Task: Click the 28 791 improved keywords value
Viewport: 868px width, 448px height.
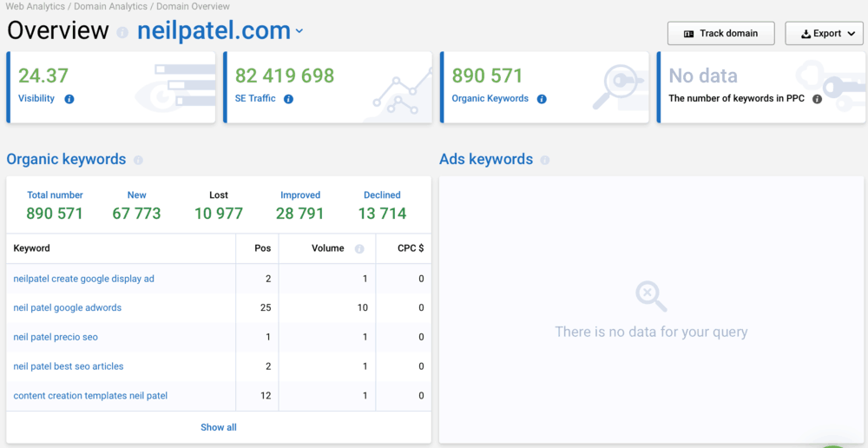Action: (x=300, y=214)
